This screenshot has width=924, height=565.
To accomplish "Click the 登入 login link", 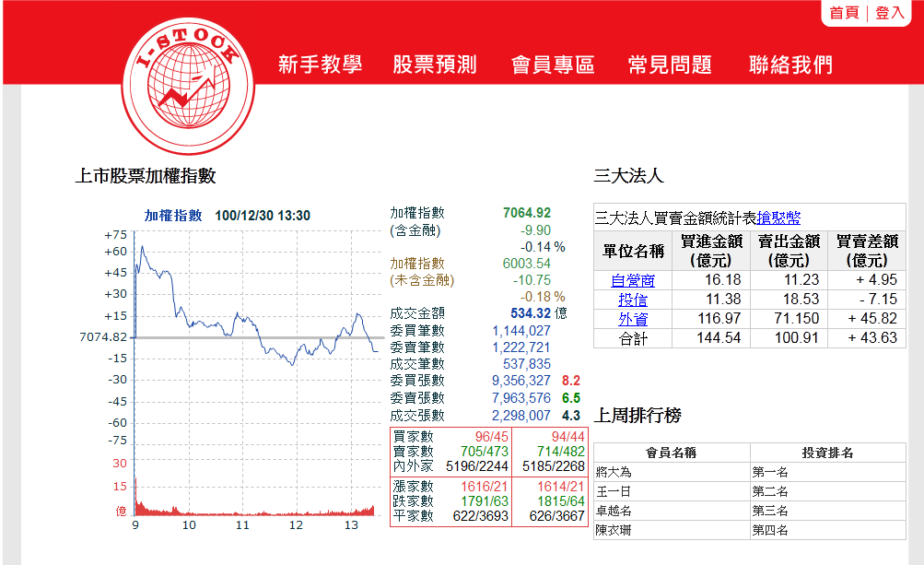I will [x=889, y=13].
